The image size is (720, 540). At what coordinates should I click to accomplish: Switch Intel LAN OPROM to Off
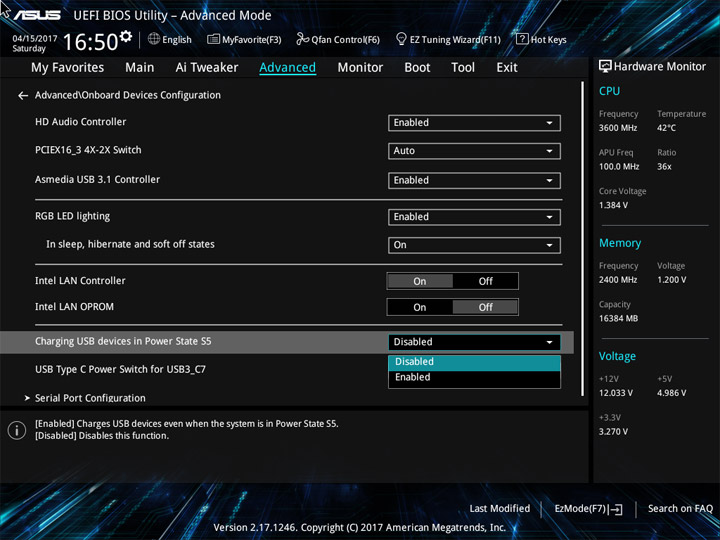pyautogui.click(x=485, y=308)
